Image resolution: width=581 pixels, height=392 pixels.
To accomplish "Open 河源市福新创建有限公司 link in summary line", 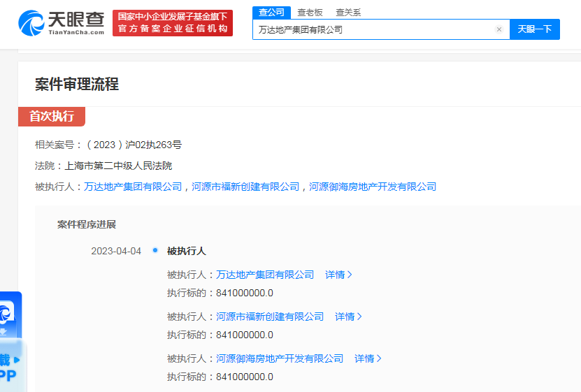I will 245,187.
